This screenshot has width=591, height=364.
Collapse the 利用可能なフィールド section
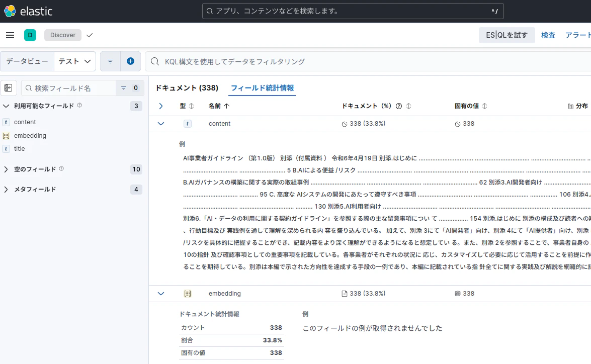point(6,106)
